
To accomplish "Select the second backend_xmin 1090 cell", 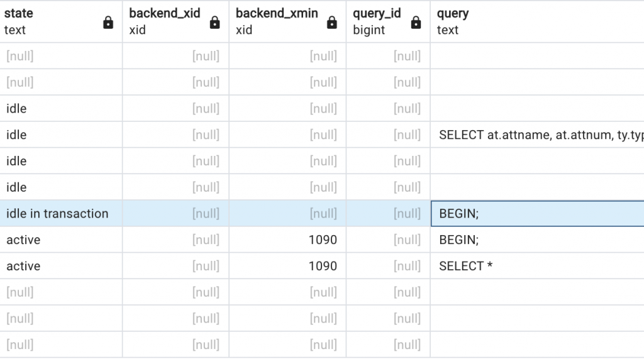I will point(287,266).
